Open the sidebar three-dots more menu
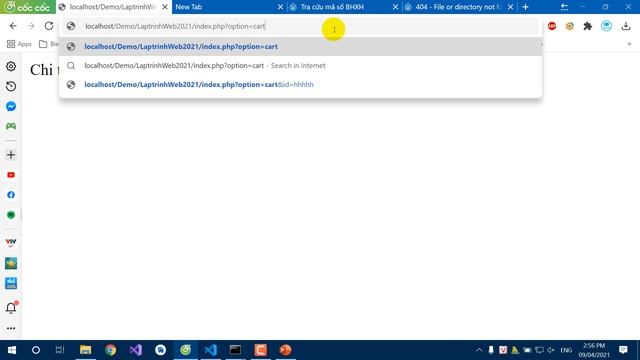 click(11, 328)
